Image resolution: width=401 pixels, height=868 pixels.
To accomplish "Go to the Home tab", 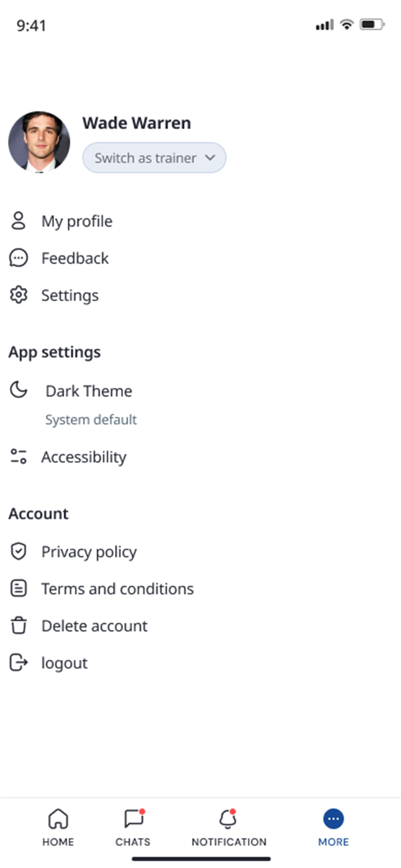I will (58, 827).
